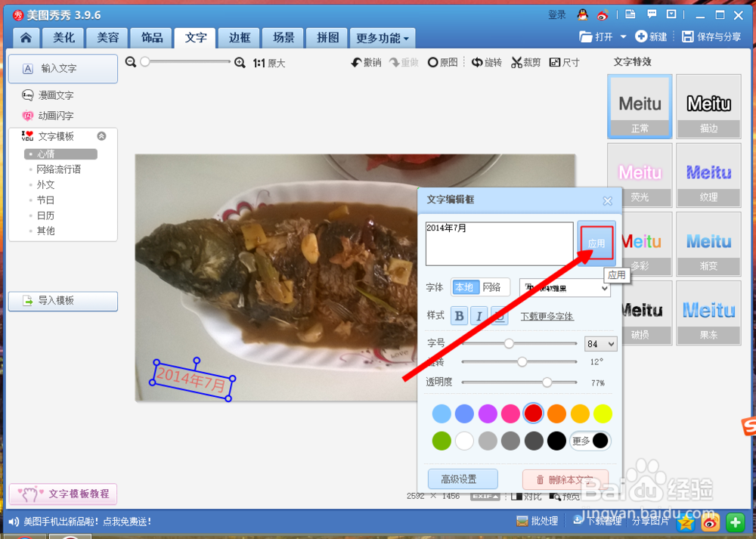The width and height of the screenshot is (756, 539).
Task: Open 文字模板教程 tutorial
Action: pos(64,494)
